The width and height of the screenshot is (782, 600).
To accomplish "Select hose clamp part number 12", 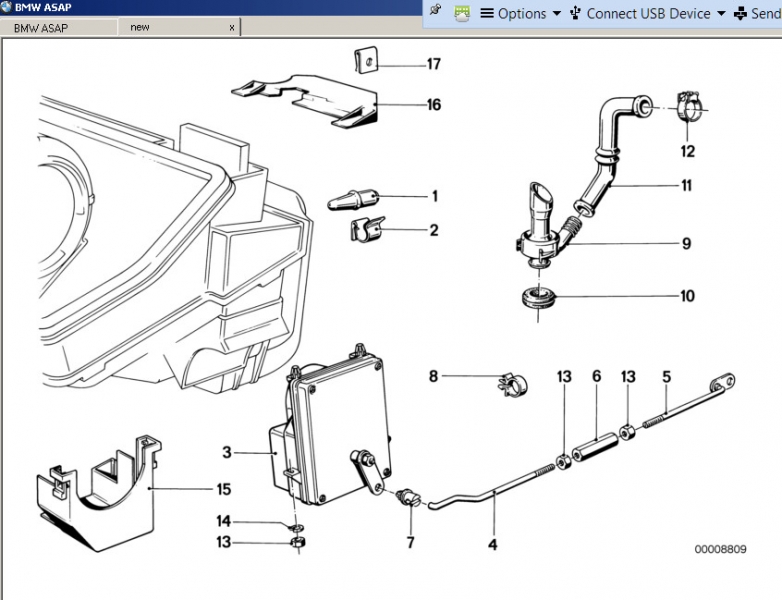I will tap(687, 152).
